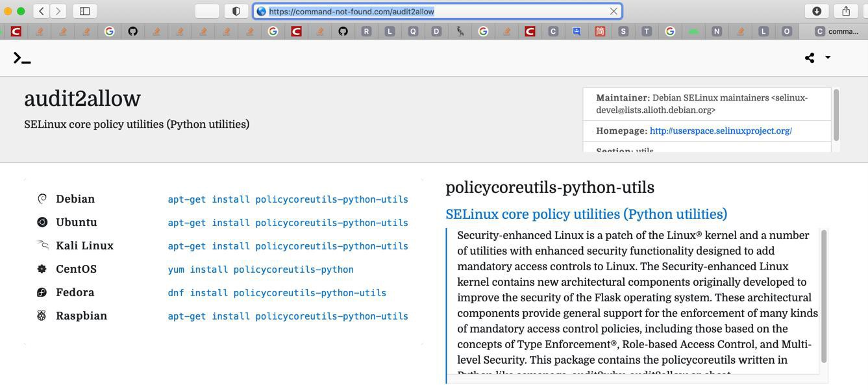Go back to the previous page
Viewport: 868px width, 391px height.
tap(41, 11)
